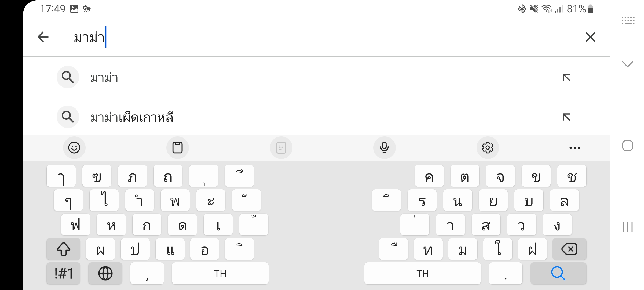
Task: Expand more keyboard toolbar options
Action: [575, 148]
